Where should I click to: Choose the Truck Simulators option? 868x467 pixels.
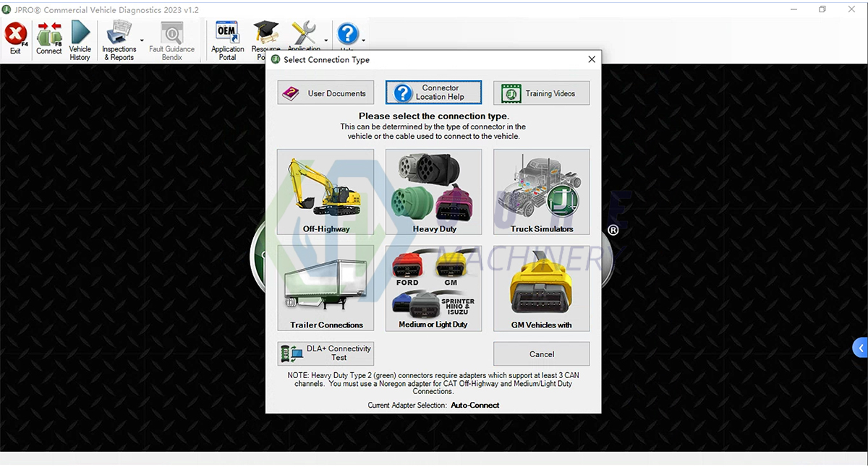point(541,192)
